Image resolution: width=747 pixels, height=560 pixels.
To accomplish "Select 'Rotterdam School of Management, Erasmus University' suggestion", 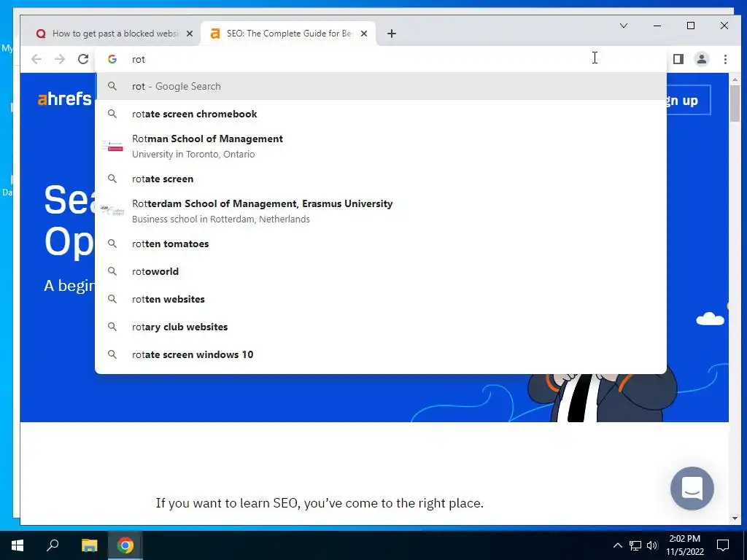I will point(381,211).
